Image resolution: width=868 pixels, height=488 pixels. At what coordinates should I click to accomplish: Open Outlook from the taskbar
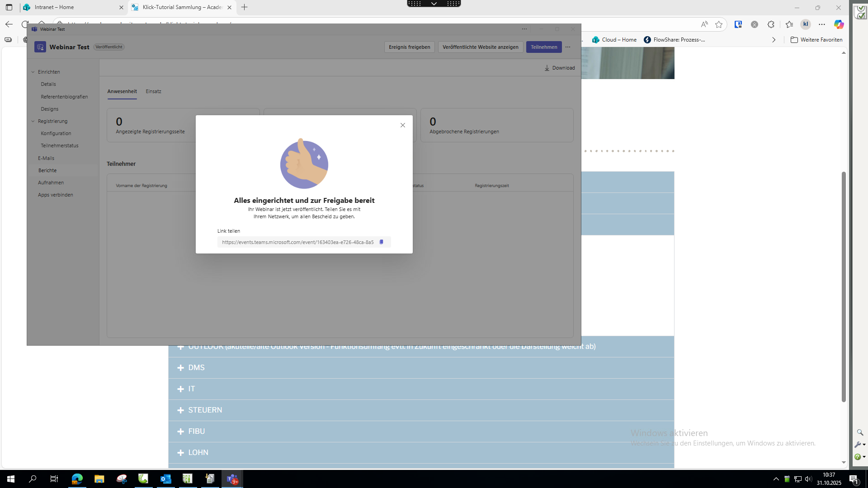pos(165,479)
